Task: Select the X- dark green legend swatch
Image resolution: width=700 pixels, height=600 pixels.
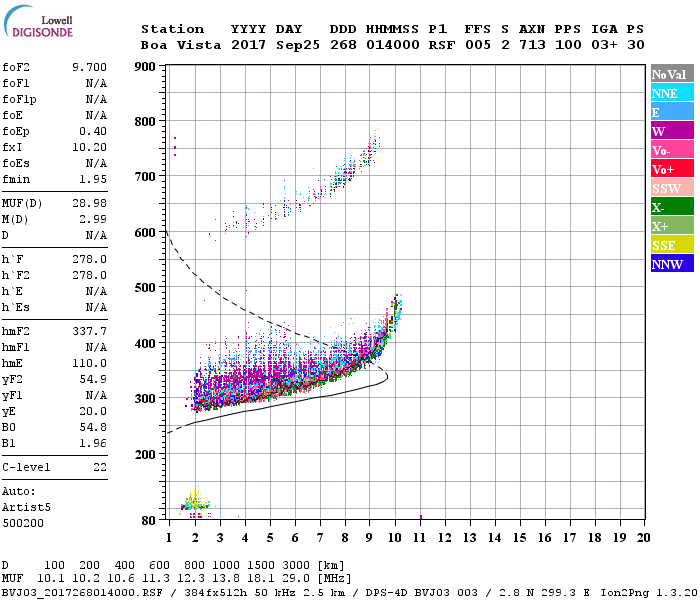Action: pyautogui.click(x=672, y=207)
